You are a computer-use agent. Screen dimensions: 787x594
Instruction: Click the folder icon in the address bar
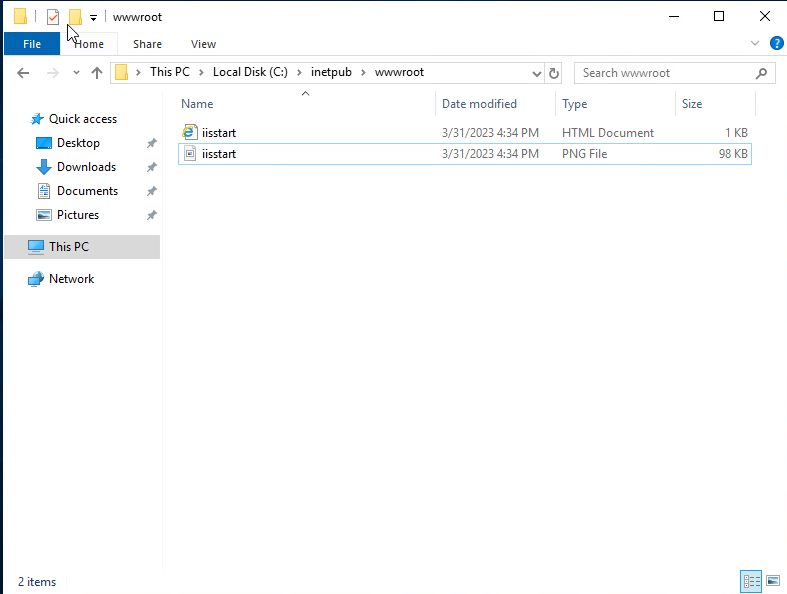(121, 72)
